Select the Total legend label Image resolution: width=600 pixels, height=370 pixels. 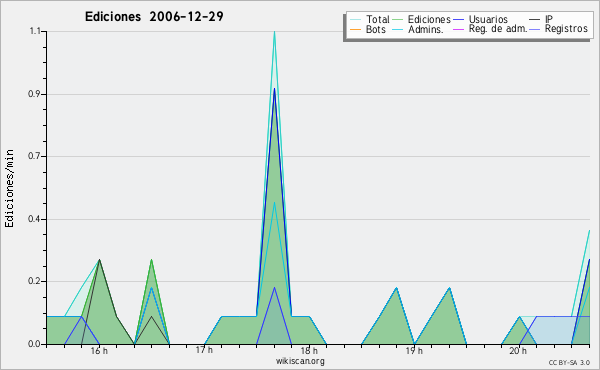coord(377,19)
